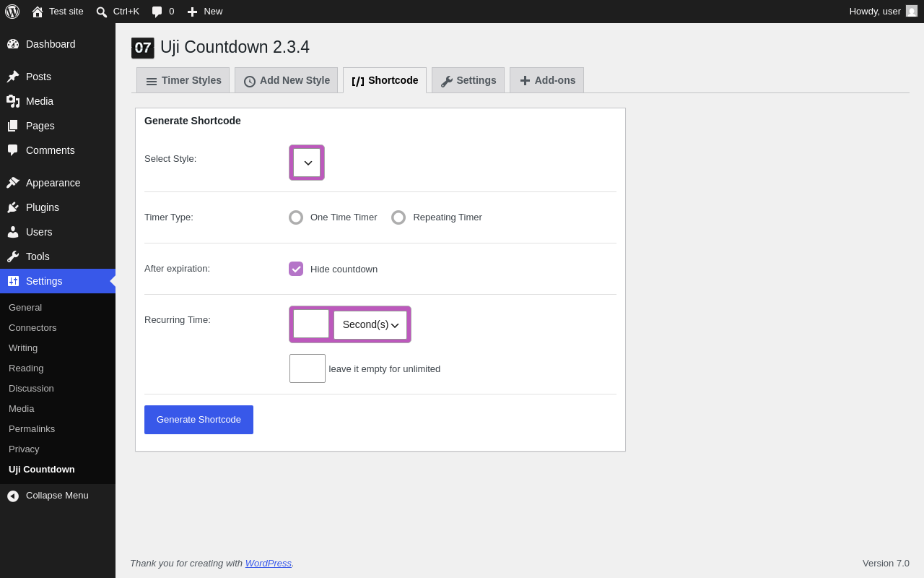Click the Appearance paintbrush icon
924x578 pixels.
tap(13, 183)
